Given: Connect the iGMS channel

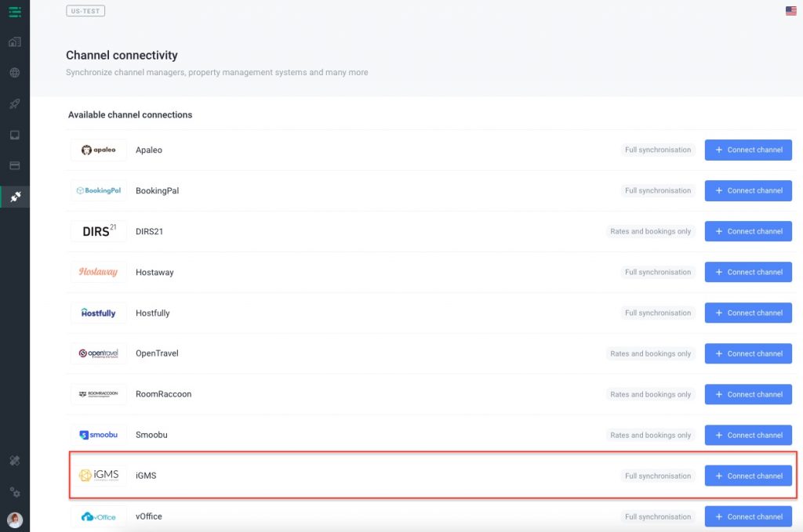Looking at the screenshot, I should tap(748, 476).
